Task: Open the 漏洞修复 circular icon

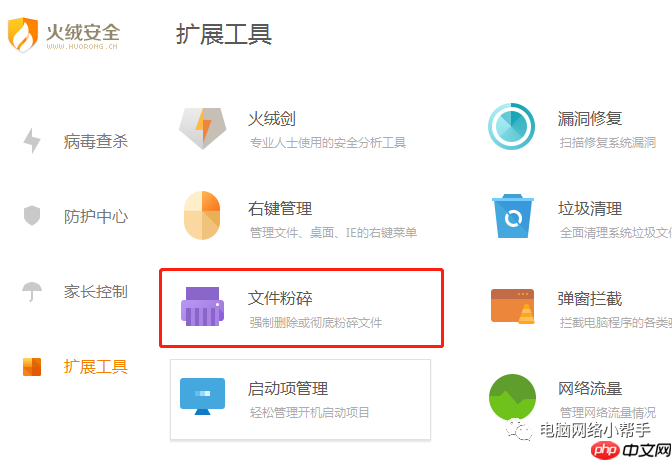Action: pyautogui.click(x=513, y=126)
